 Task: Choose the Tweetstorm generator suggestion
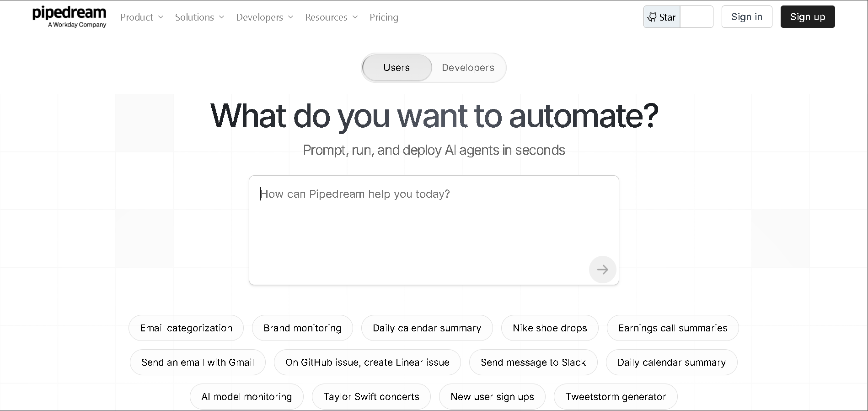pyautogui.click(x=616, y=397)
